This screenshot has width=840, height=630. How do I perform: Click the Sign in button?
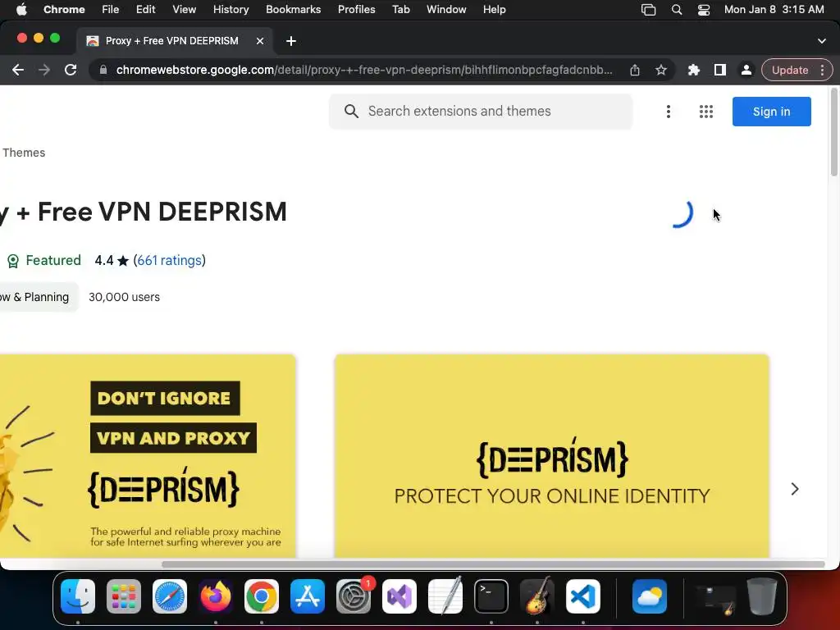(x=771, y=112)
